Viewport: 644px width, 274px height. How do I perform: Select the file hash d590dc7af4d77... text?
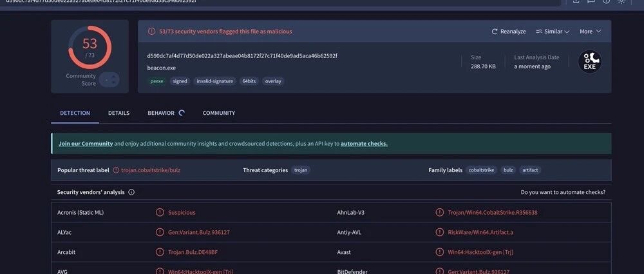pyautogui.click(x=242, y=55)
